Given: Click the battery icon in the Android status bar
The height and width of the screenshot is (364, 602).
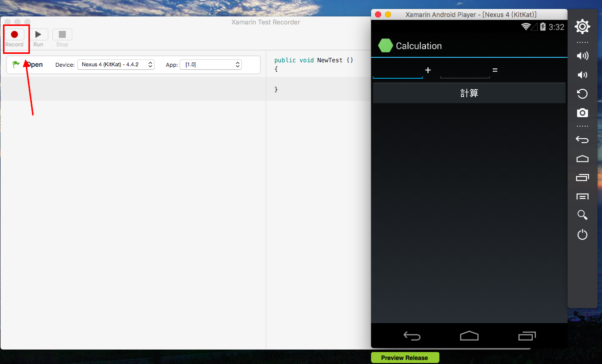Looking at the screenshot, I should (x=542, y=27).
